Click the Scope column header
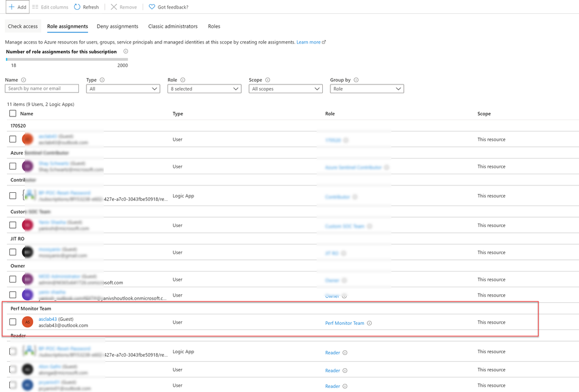The width and height of the screenshot is (579, 392). coord(484,114)
